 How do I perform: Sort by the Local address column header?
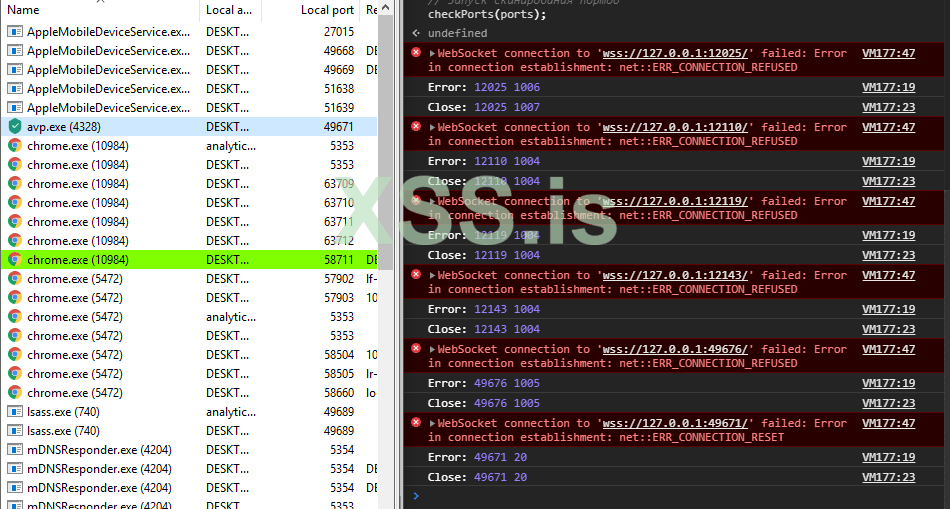coord(230,10)
